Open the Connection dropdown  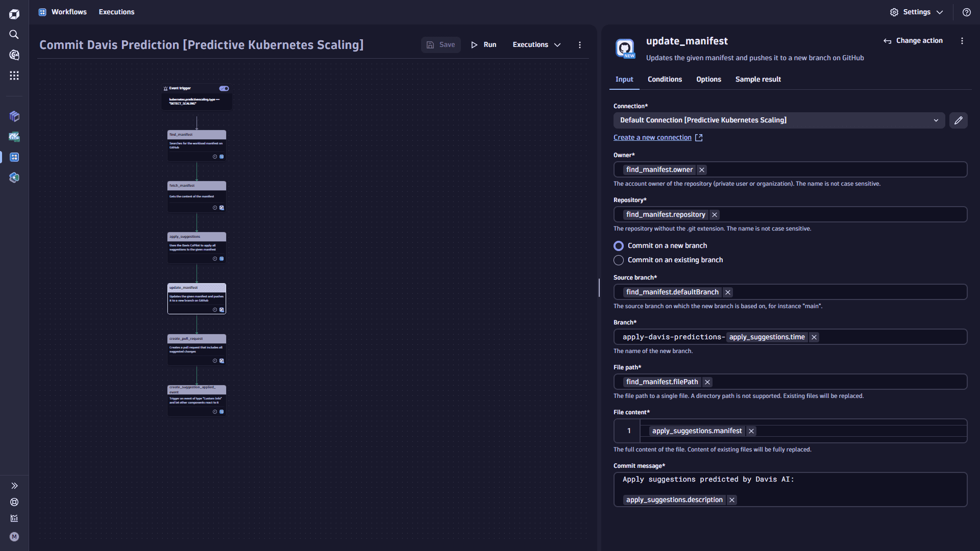779,120
